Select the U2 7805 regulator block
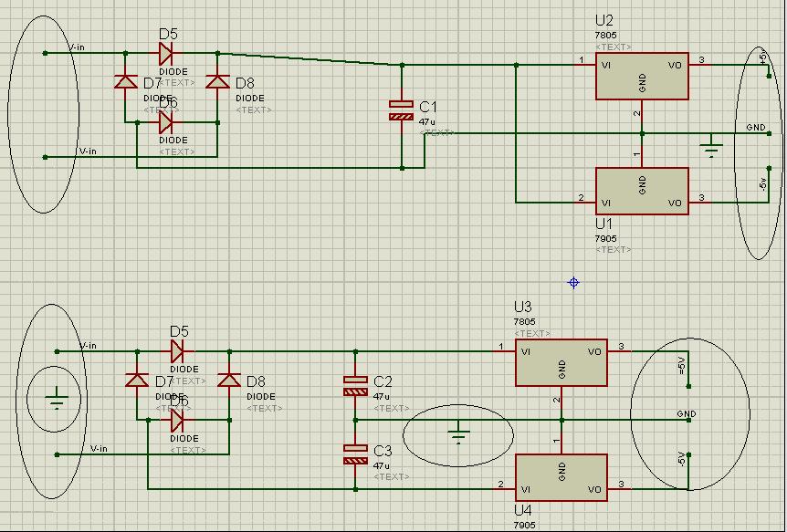Screen dimensions: 787x532 (642, 77)
